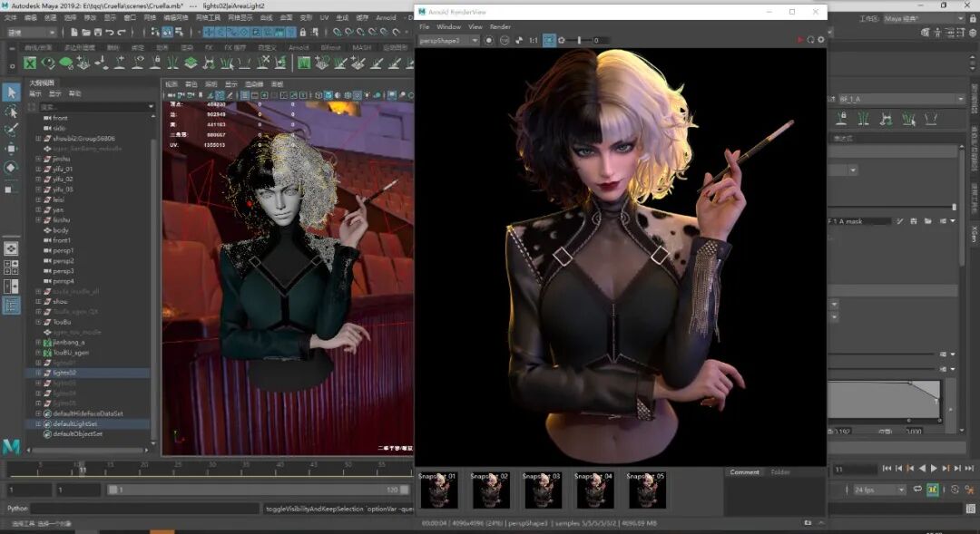Click the Open Scene folder icon
The height and width of the screenshot is (534, 980).
(x=86, y=32)
